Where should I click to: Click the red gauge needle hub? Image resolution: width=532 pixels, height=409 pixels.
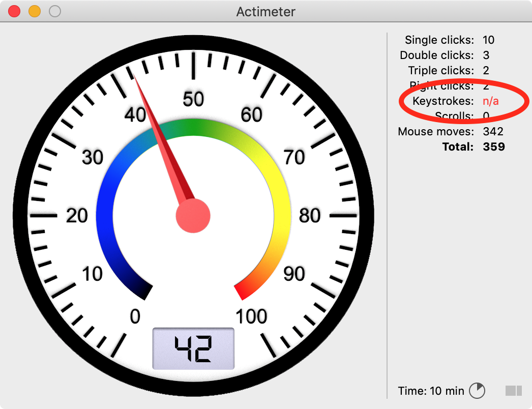(x=193, y=216)
